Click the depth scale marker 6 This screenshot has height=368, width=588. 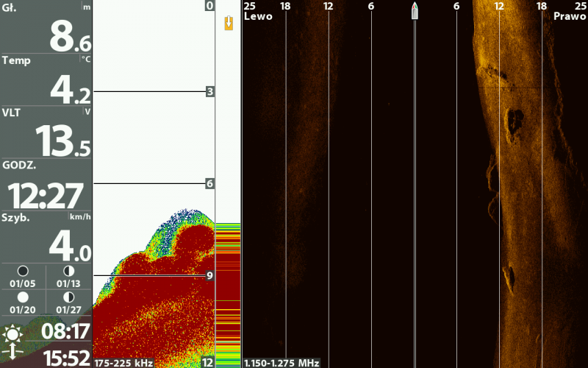[209, 183]
